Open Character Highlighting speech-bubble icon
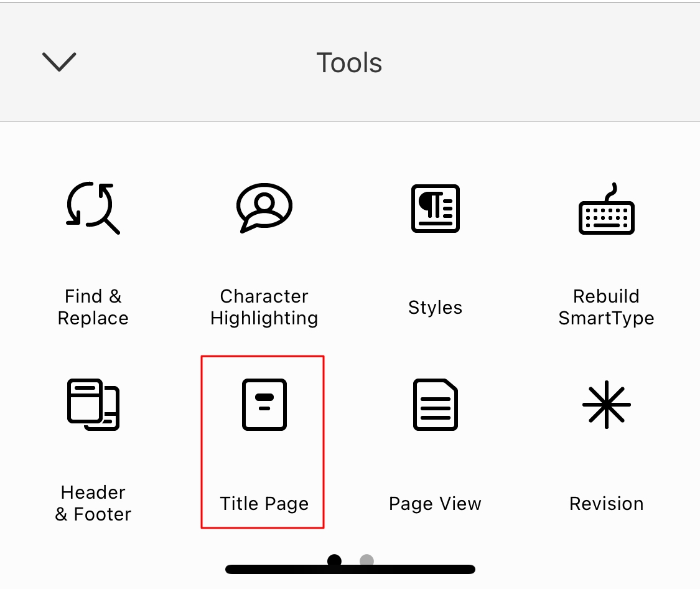 tap(264, 208)
